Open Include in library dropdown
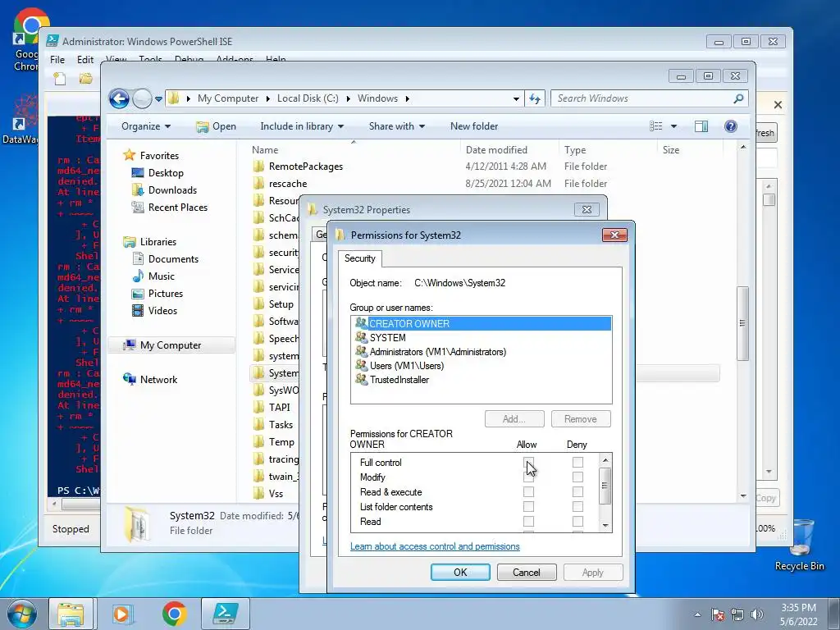The width and height of the screenshot is (840, 630). coord(302,126)
